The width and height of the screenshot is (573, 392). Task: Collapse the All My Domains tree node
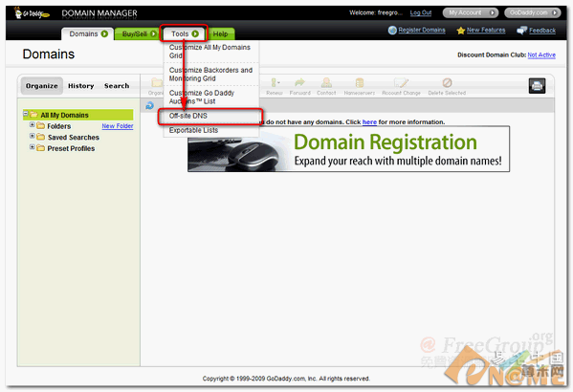point(26,114)
